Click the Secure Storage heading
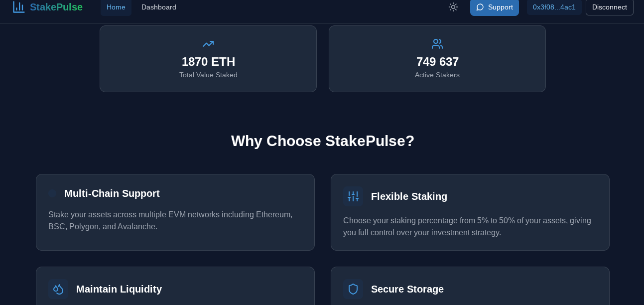 point(407,289)
